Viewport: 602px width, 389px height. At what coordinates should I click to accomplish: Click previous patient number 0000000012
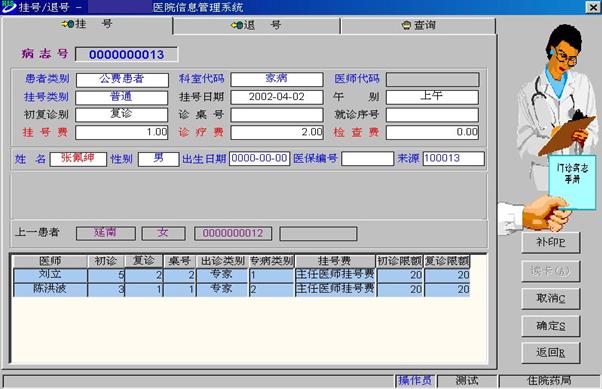(233, 233)
